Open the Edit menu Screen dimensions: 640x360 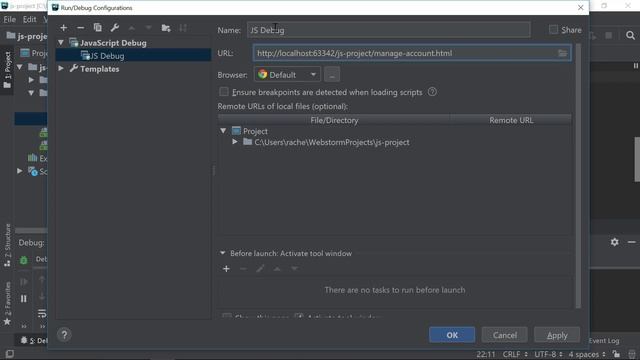[29, 19]
